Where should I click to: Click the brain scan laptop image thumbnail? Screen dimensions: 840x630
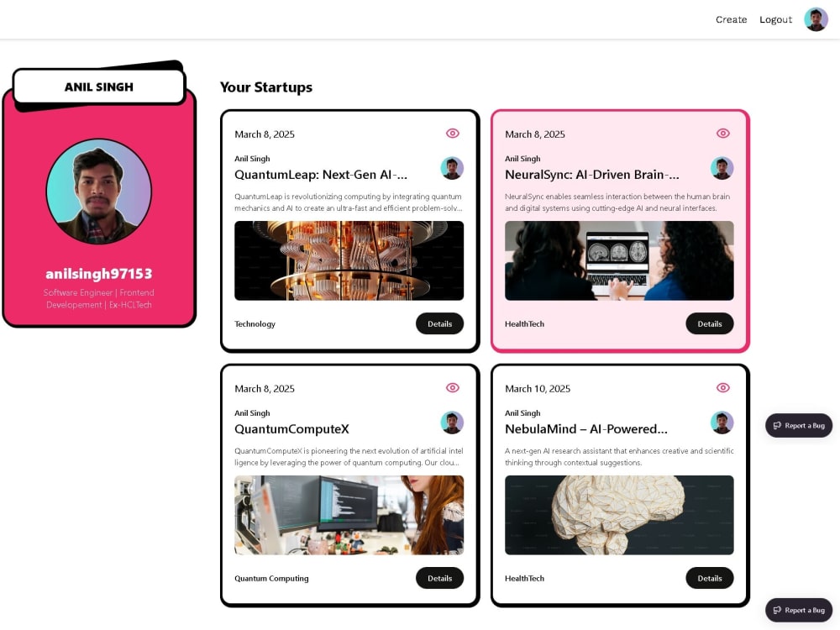[619, 261]
